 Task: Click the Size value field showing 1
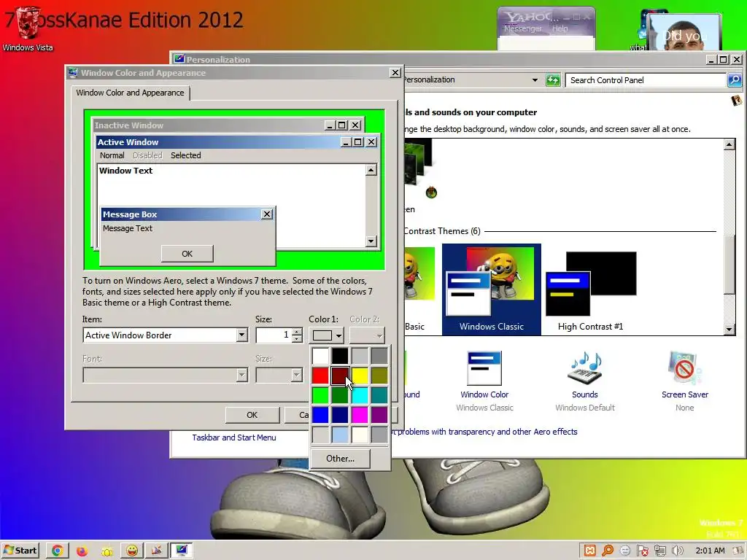(x=274, y=335)
